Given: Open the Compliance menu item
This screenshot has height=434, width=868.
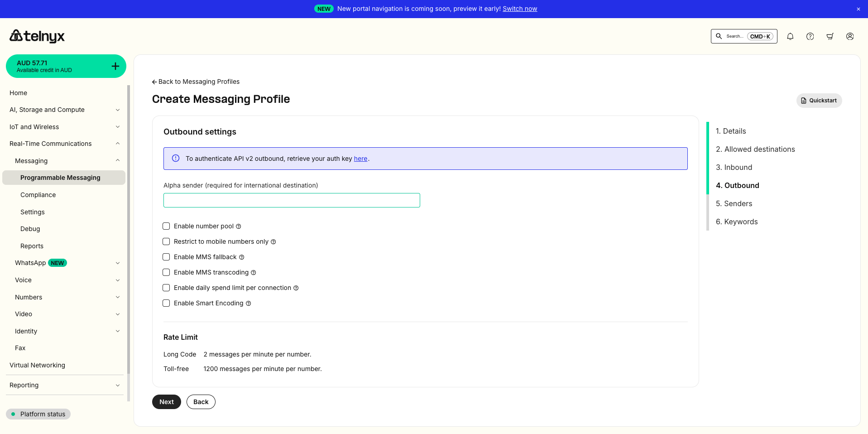Looking at the screenshot, I should tap(38, 195).
